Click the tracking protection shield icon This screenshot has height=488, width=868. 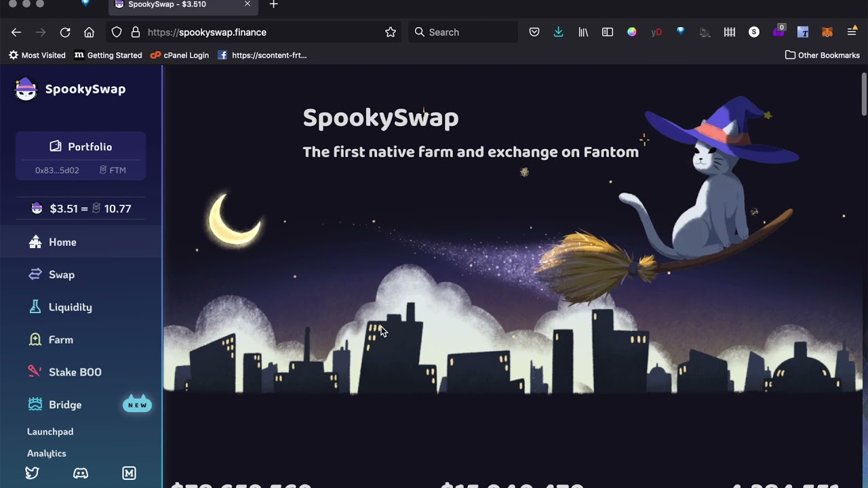pyautogui.click(x=117, y=32)
